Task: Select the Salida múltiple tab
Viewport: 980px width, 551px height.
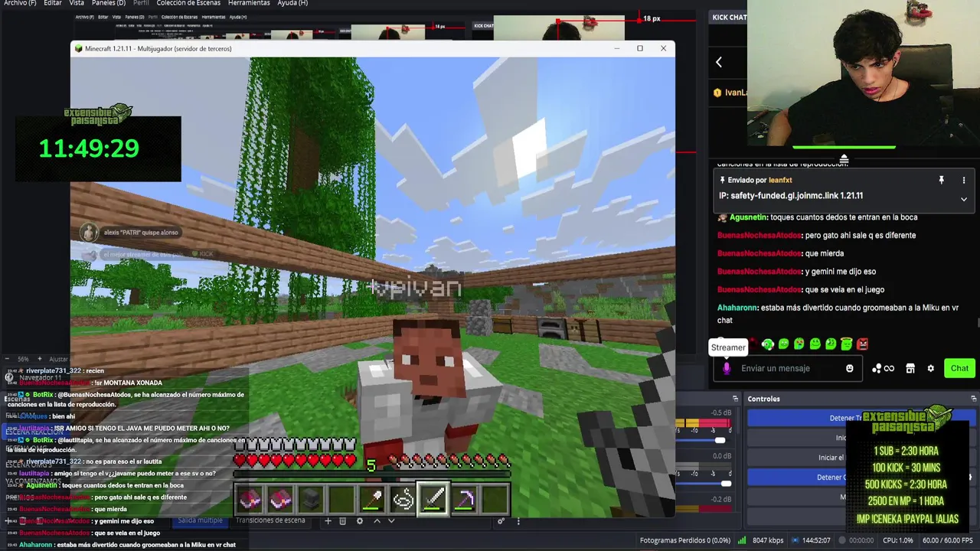Action: pyautogui.click(x=200, y=520)
